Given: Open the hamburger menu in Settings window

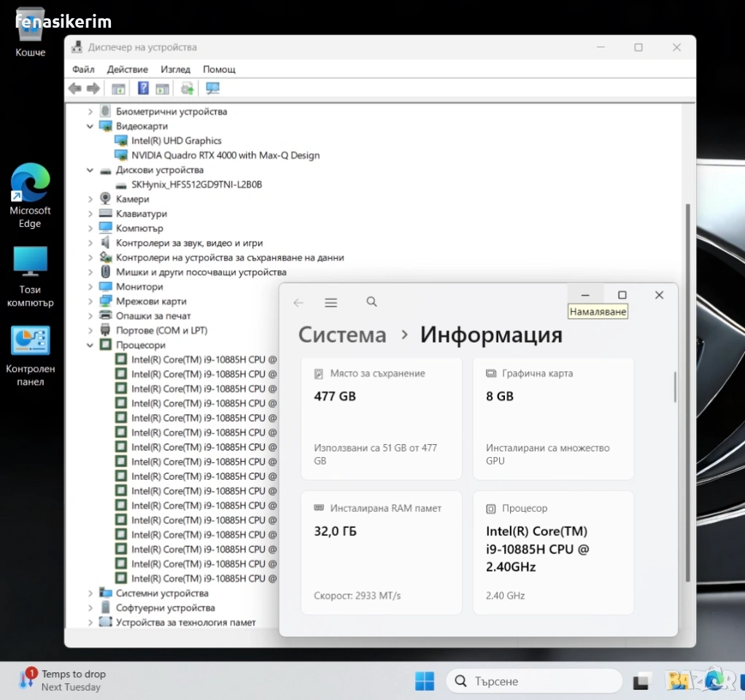Looking at the screenshot, I should click(331, 303).
